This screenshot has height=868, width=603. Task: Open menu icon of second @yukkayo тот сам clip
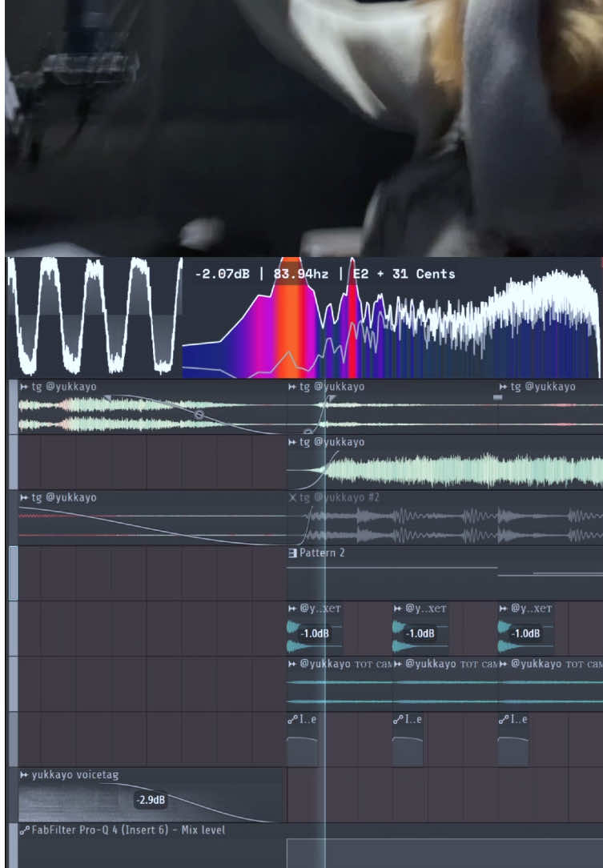pyautogui.click(x=397, y=664)
